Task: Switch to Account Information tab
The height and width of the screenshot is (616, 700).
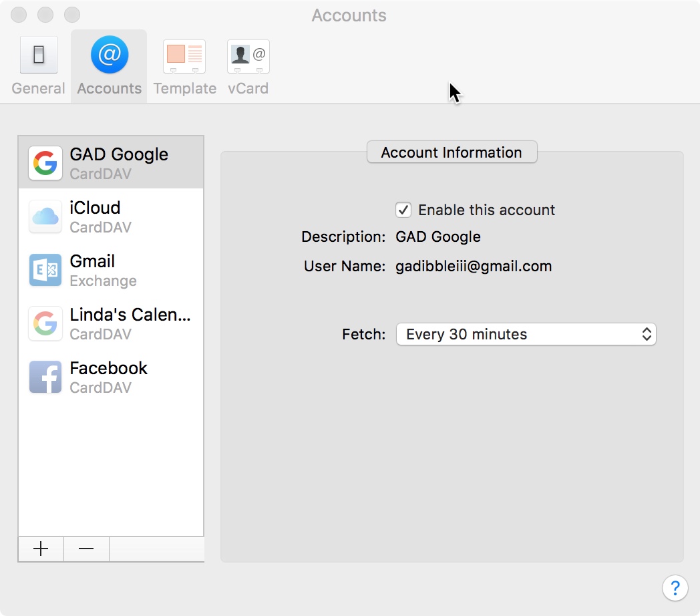Action: [x=452, y=152]
